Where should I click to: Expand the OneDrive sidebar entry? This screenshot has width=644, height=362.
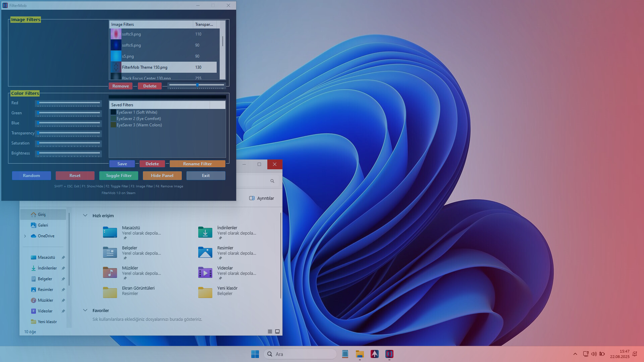pos(25,236)
